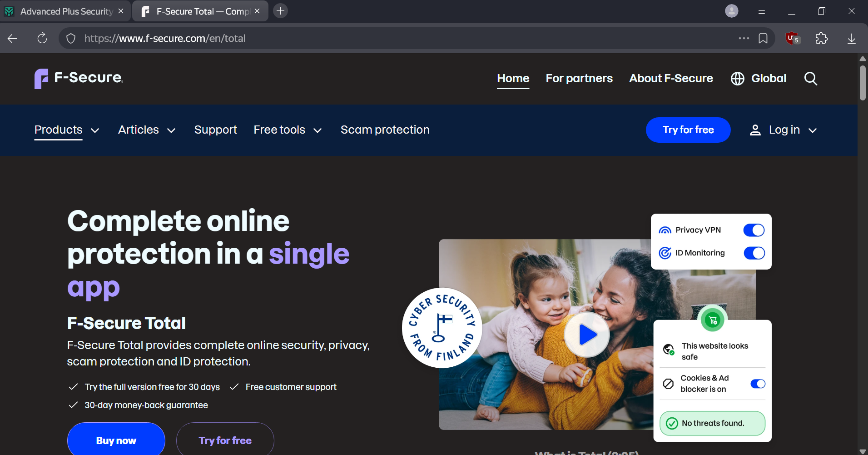The width and height of the screenshot is (868, 455).
Task: Close the F-Secure Total tab
Action: pyautogui.click(x=257, y=11)
